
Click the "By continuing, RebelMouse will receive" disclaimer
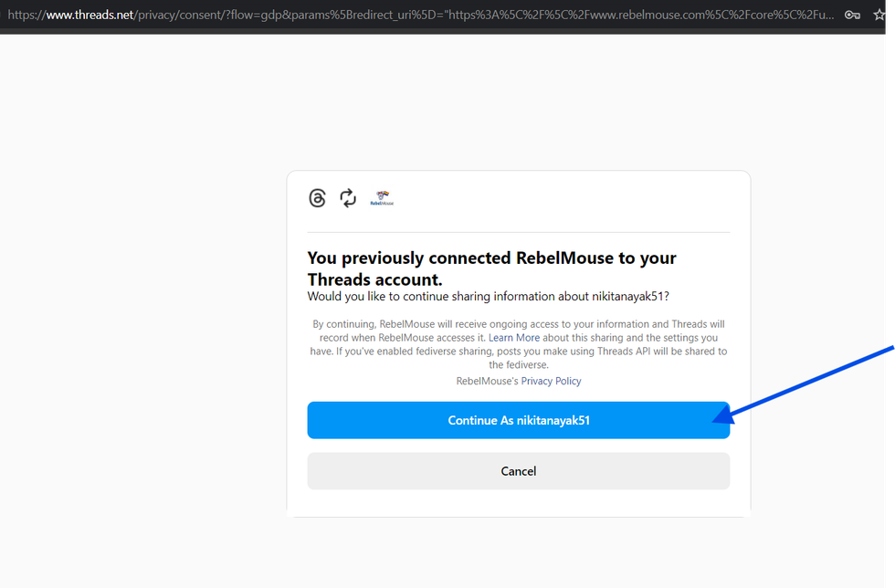[518, 344]
